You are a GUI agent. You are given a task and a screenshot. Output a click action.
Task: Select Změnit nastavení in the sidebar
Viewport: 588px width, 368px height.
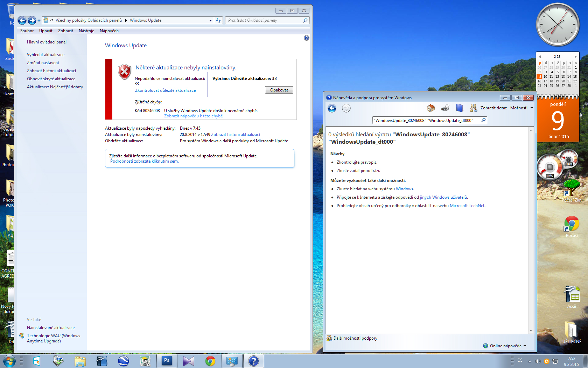(x=43, y=63)
